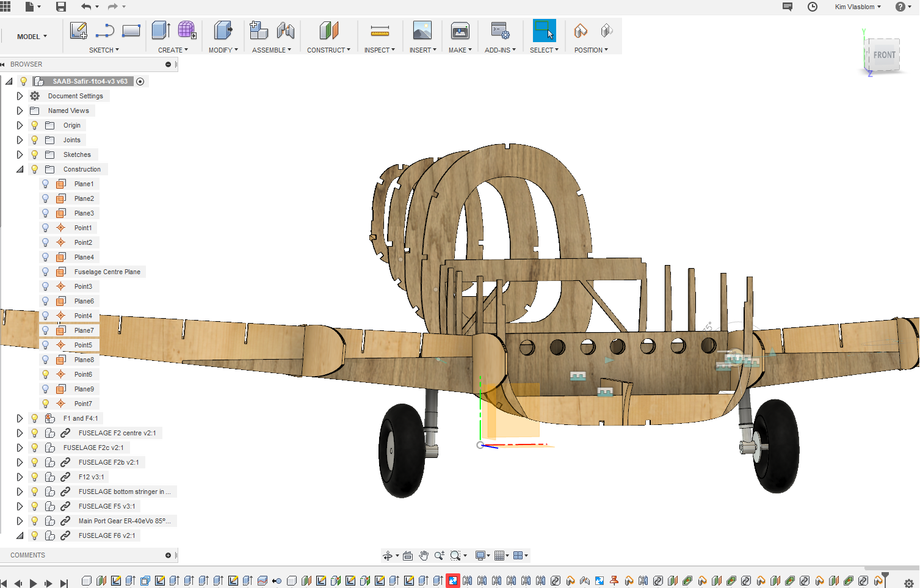Image resolution: width=920 pixels, height=588 pixels.
Task: Click the Undo arrow icon
Action: point(86,7)
